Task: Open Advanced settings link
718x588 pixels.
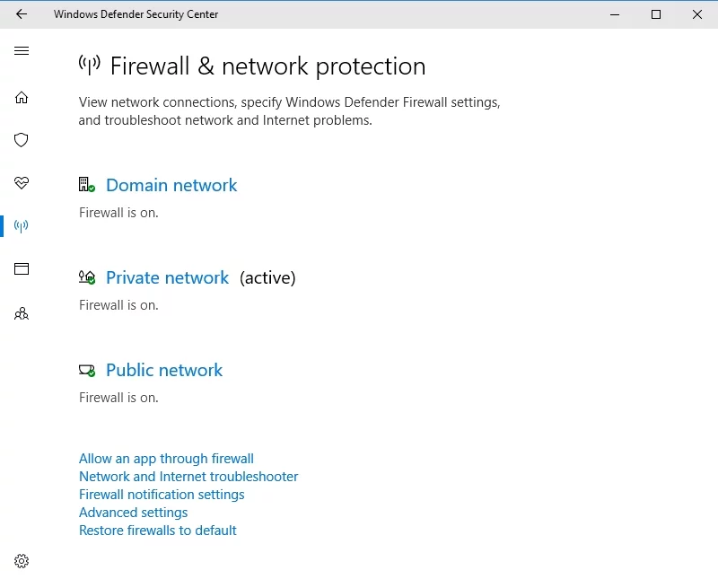Action: (x=134, y=513)
